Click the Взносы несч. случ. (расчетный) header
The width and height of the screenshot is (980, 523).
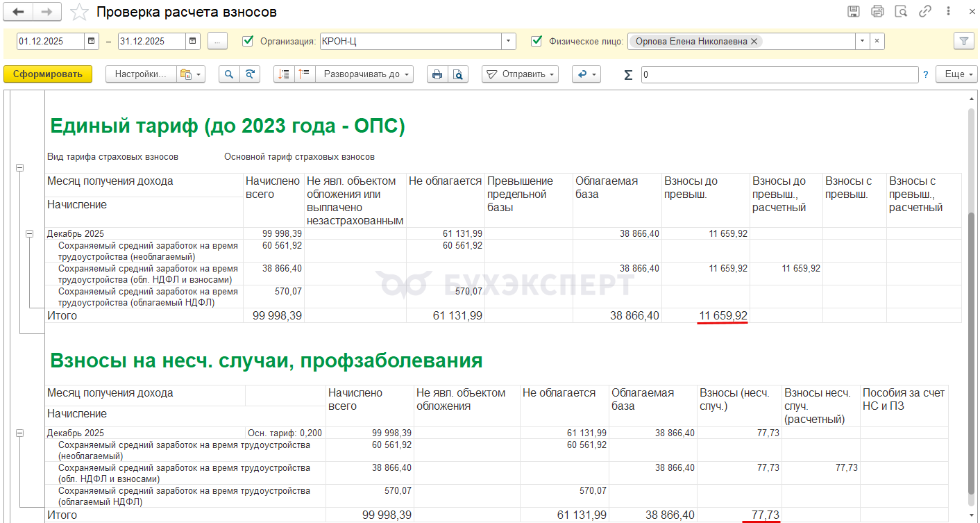click(821, 406)
